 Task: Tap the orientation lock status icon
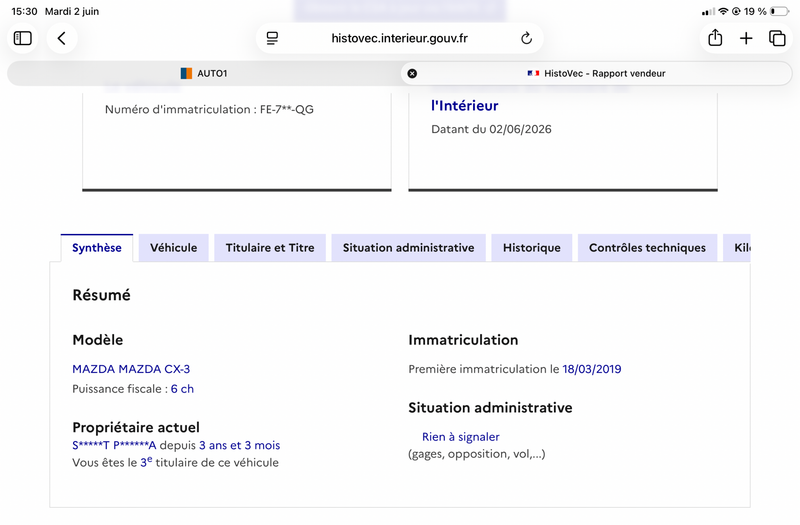(736, 11)
